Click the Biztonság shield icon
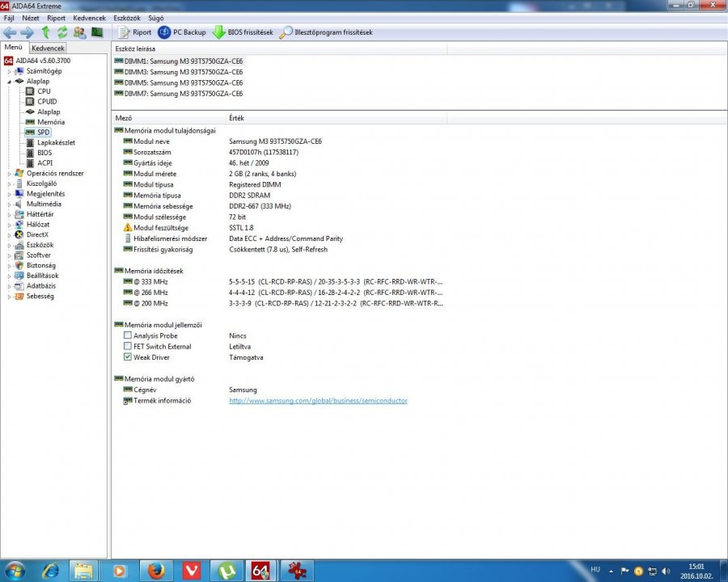 pos(19,265)
